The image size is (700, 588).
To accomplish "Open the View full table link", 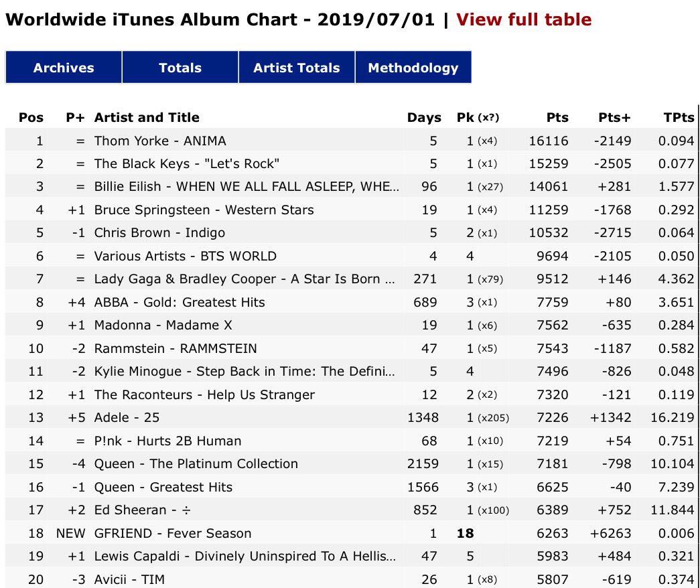I will 524,19.
